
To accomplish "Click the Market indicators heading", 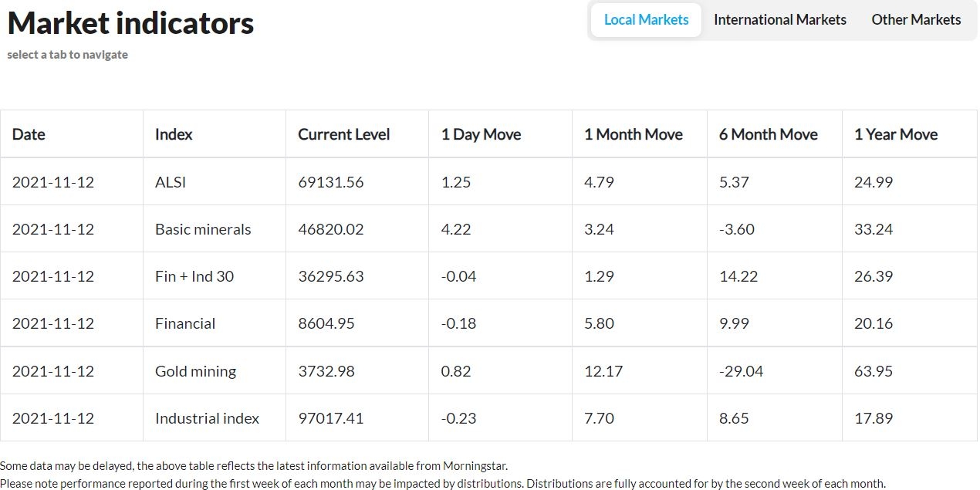I will pyautogui.click(x=130, y=23).
